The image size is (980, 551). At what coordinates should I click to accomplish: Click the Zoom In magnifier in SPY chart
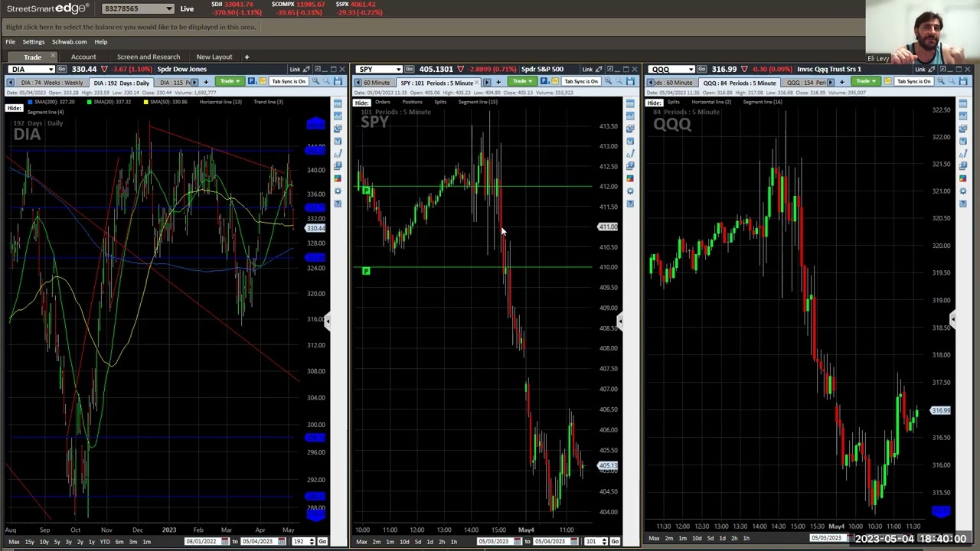pos(608,81)
